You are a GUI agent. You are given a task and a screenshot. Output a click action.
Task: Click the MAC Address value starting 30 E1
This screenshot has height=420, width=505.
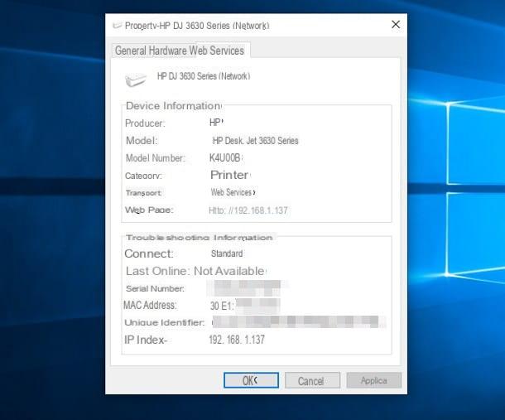[x=245, y=306]
